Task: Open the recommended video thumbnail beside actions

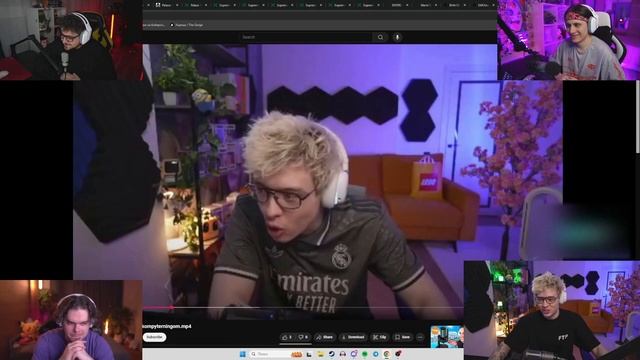Action: pos(447,337)
